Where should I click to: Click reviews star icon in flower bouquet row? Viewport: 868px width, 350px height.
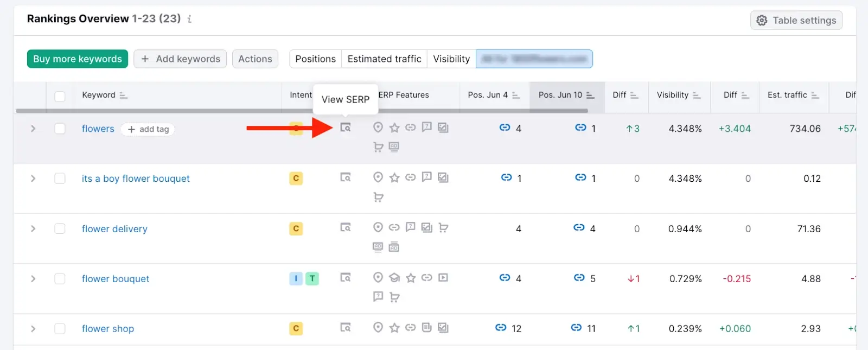[x=411, y=277]
